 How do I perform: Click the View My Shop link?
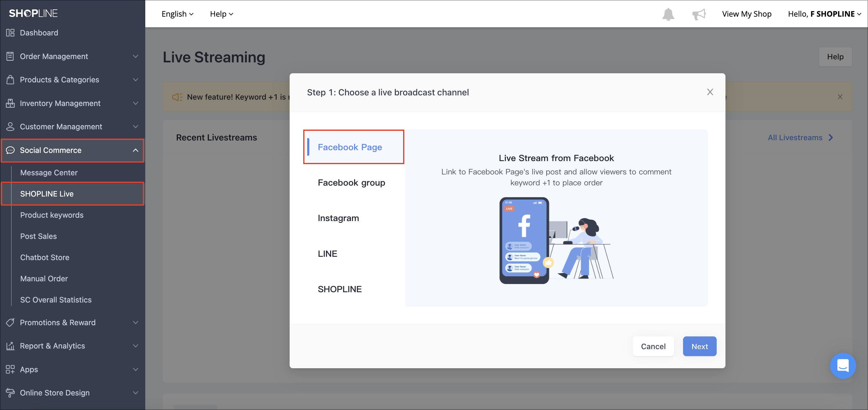point(746,14)
